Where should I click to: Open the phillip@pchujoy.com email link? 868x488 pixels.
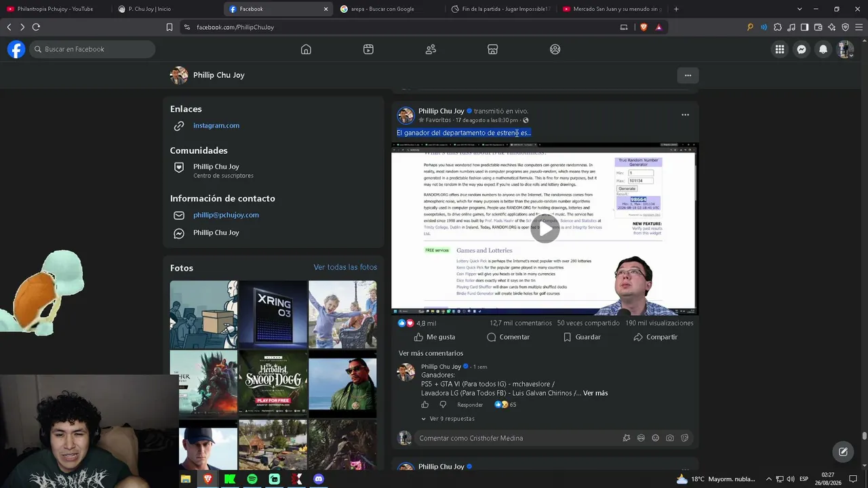226,215
